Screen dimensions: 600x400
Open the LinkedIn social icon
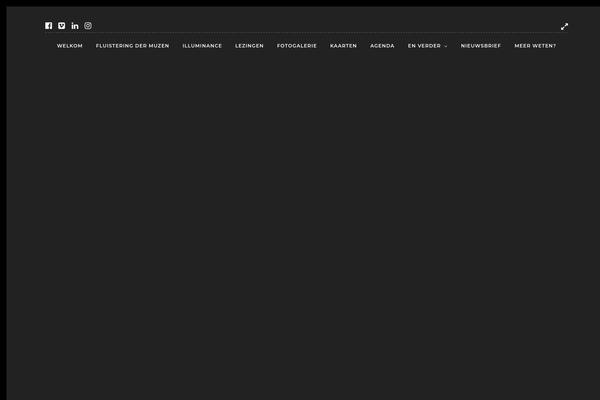[75, 26]
